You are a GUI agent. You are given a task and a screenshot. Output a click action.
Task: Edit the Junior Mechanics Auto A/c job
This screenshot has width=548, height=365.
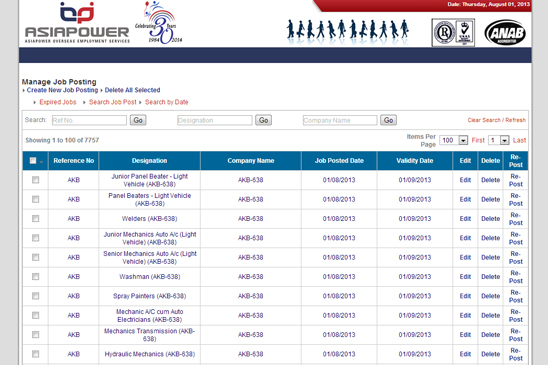click(x=465, y=238)
